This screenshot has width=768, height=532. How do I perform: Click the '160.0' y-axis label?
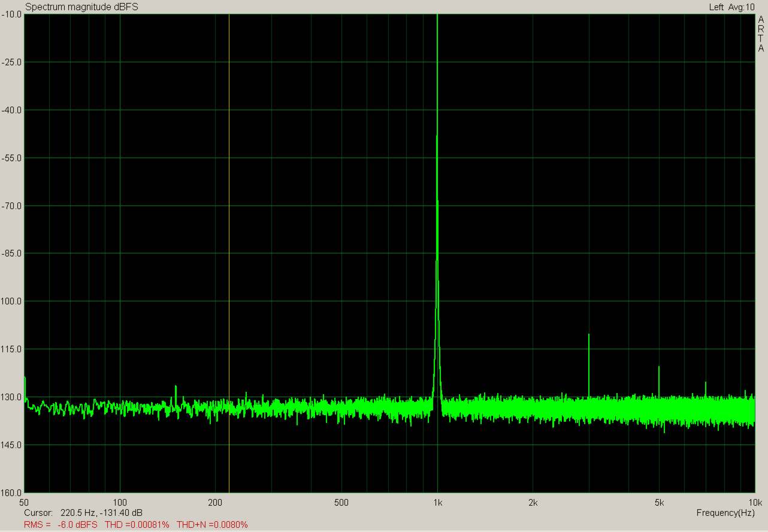12,493
